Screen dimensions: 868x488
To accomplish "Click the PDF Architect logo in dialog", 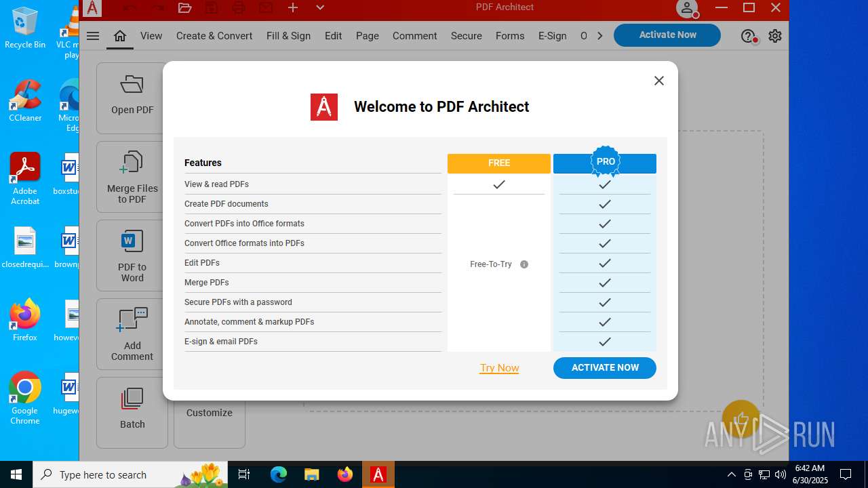I will click(x=324, y=107).
